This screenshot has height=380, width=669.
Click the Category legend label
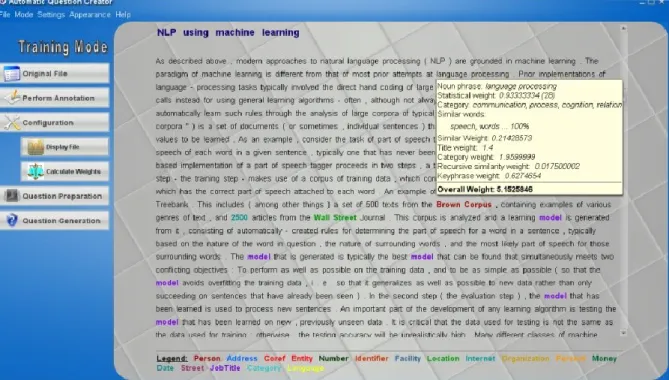[x=264, y=368]
